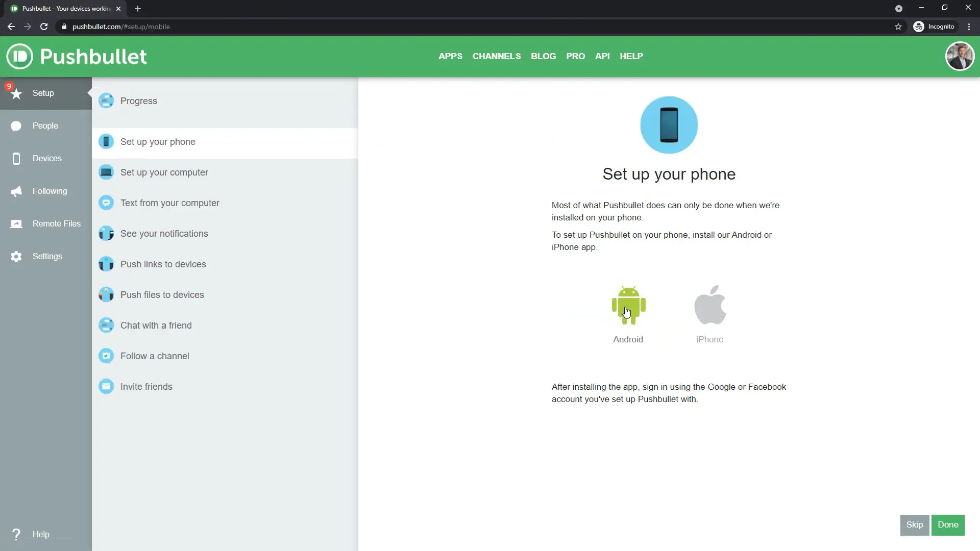Image resolution: width=980 pixels, height=551 pixels.
Task: Click the incognito indicator in the browser
Action: (935, 26)
